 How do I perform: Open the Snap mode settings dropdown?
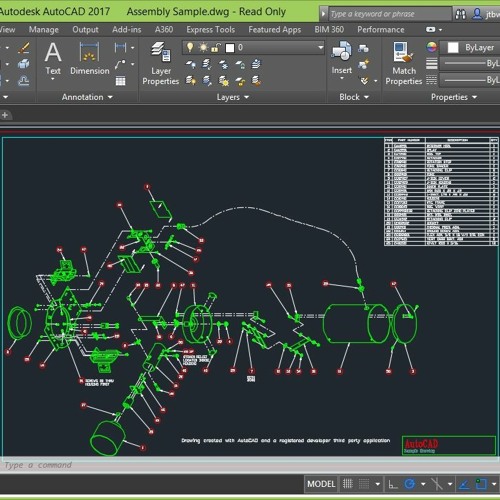point(378,484)
